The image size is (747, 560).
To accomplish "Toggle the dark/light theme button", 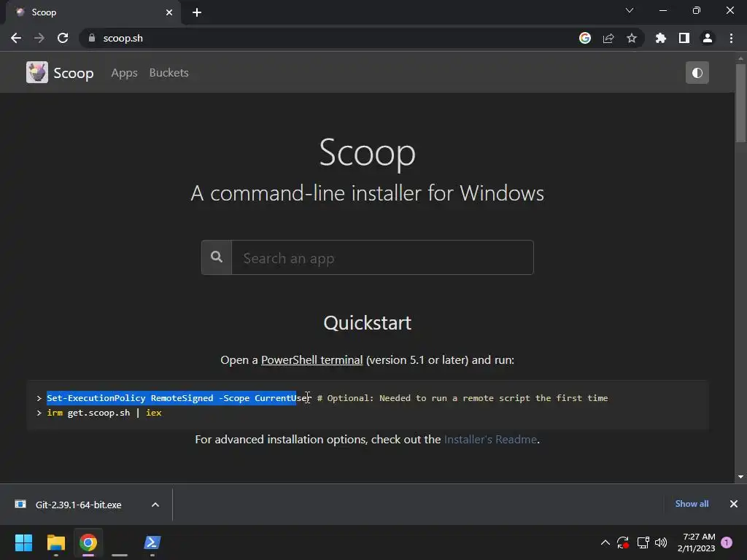I will pos(697,72).
